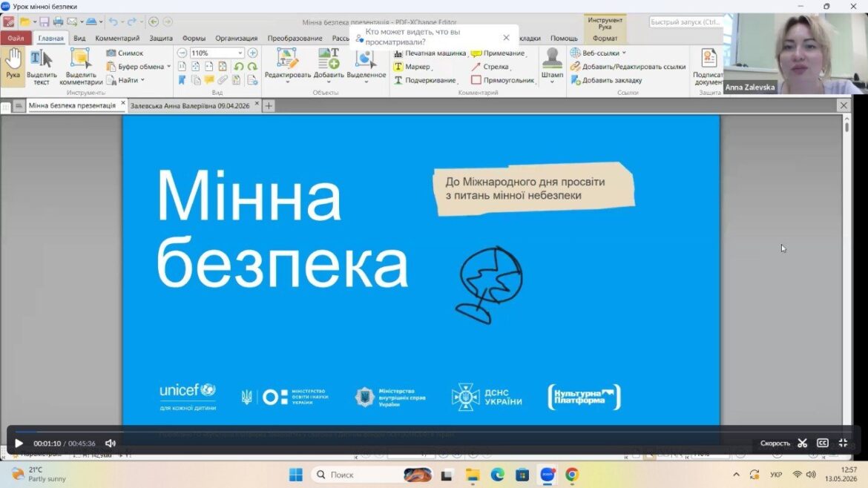Switch to the Организация ribbon tab
Screen dimensions: 868x488
click(x=237, y=38)
